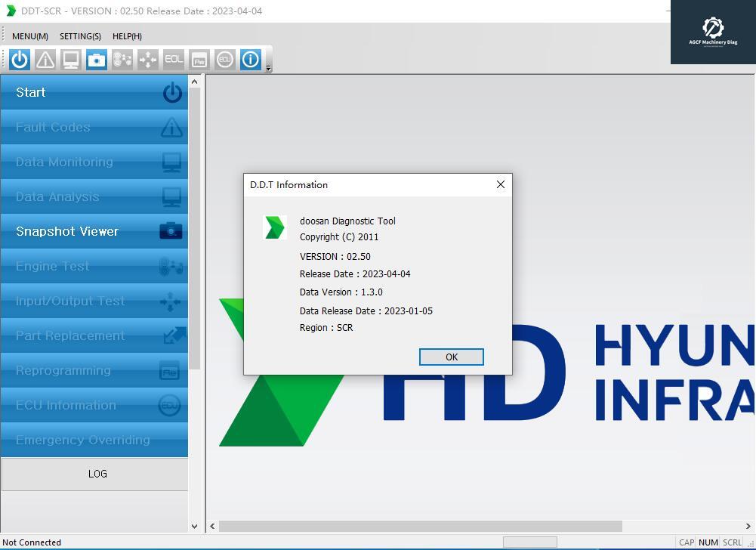This screenshot has width=756, height=550.
Task: Click the reprogramming toolbar icon
Action: (x=199, y=59)
